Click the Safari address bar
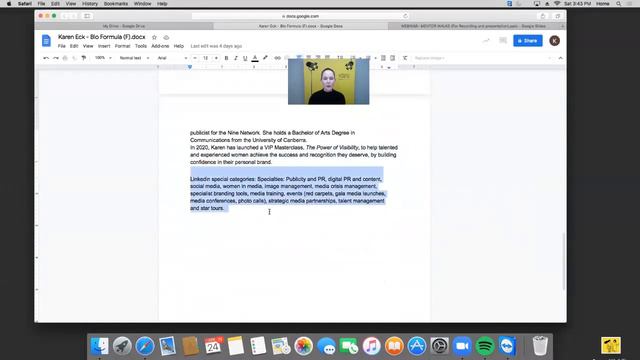Image resolution: width=640 pixels, height=360 pixels. click(301, 16)
